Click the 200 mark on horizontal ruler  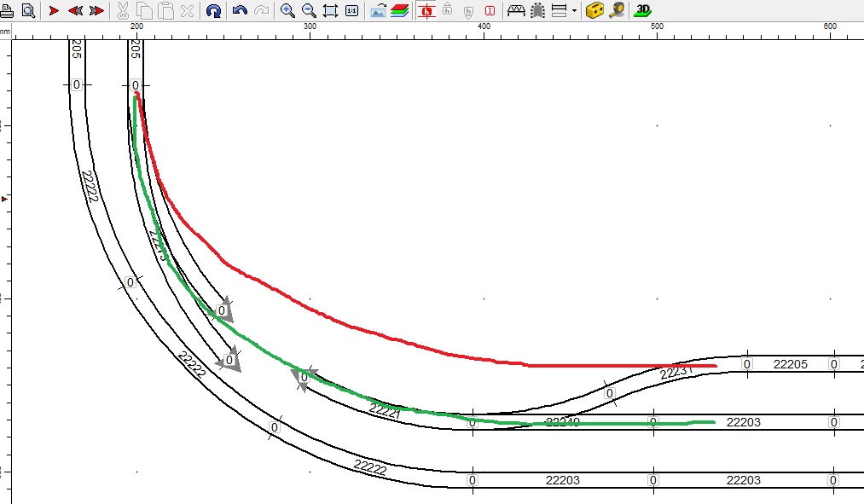[x=136, y=26]
